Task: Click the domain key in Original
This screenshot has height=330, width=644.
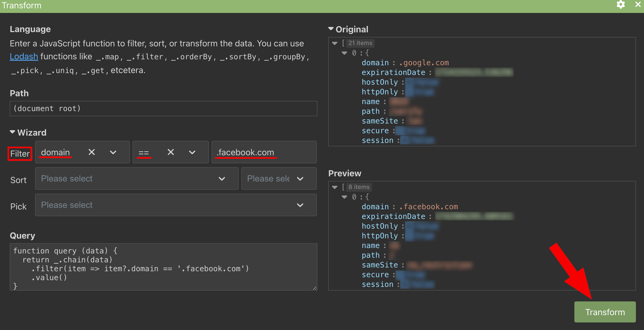Action: point(375,63)
